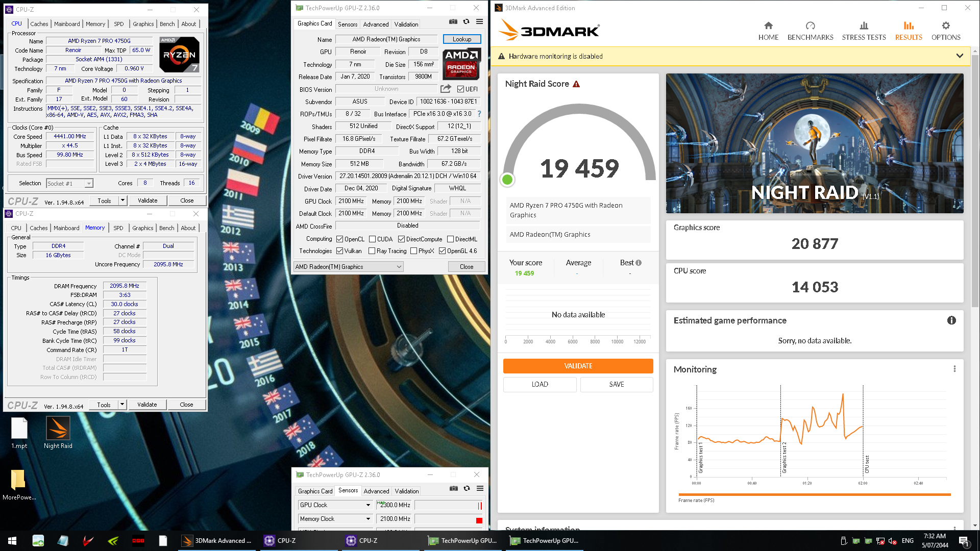This screenshot has height=551, width=980.
Task: Click Validate button in upper CPU-Z
Action: pyautogui.click(x=148, y=201)
